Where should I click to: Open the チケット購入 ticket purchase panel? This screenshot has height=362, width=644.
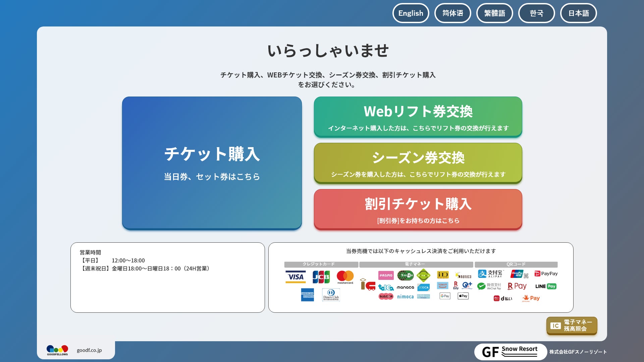(212, 163)
